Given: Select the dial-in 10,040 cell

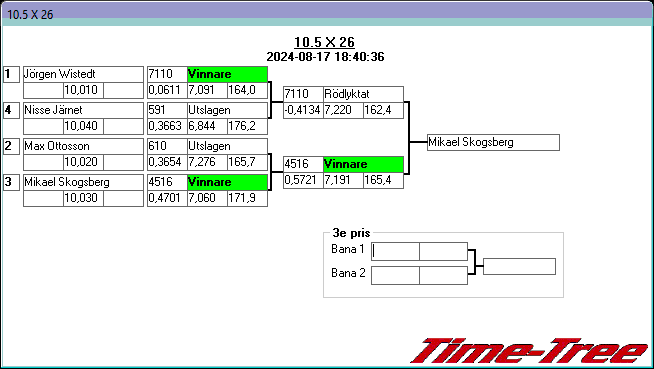Looking at the screenshot, I should click(83, 126).
